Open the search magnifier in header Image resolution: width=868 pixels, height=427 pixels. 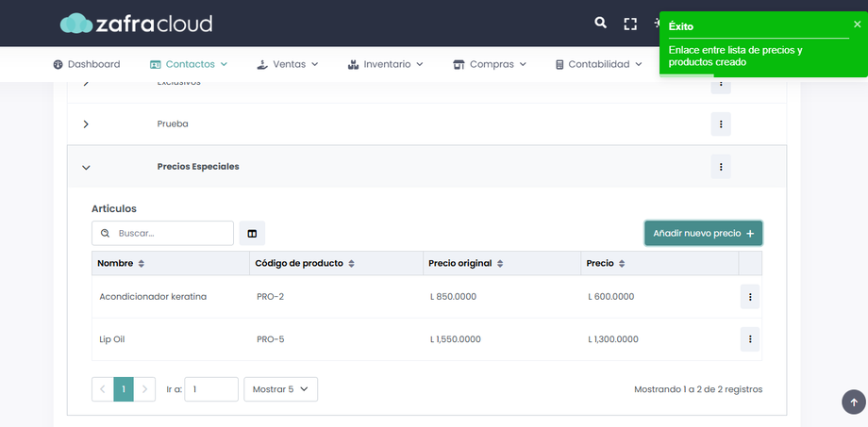point(600,23)
